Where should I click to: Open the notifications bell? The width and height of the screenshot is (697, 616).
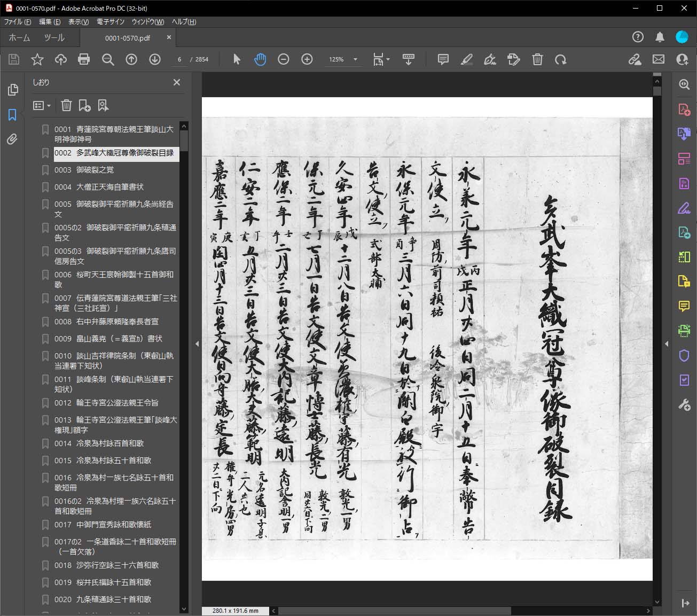coord(660,37)
